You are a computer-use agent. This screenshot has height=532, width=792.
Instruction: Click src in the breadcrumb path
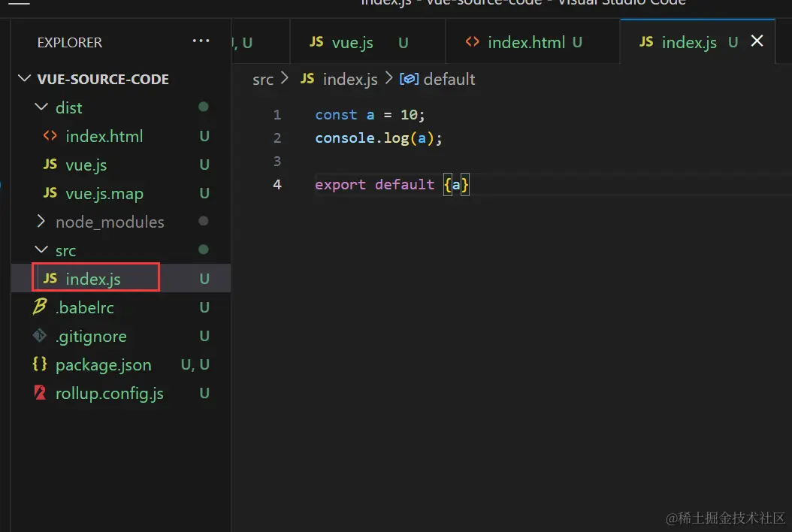tap(263, 80)
